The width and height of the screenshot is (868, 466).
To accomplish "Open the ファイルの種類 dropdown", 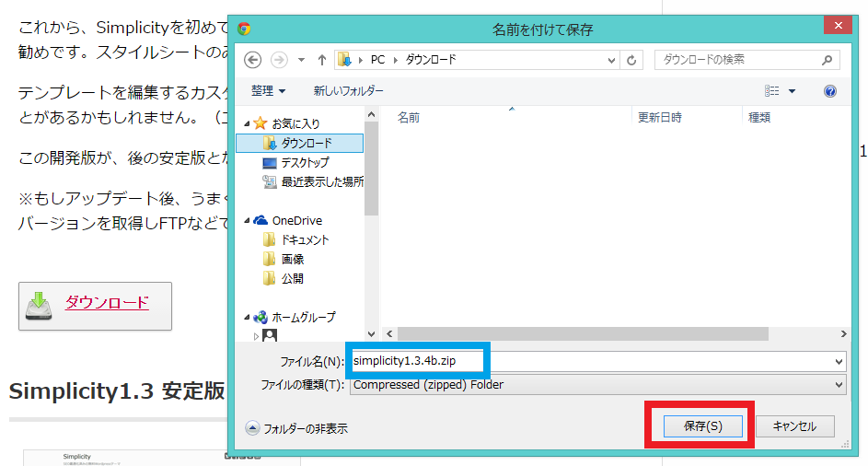I will point(598,385).
